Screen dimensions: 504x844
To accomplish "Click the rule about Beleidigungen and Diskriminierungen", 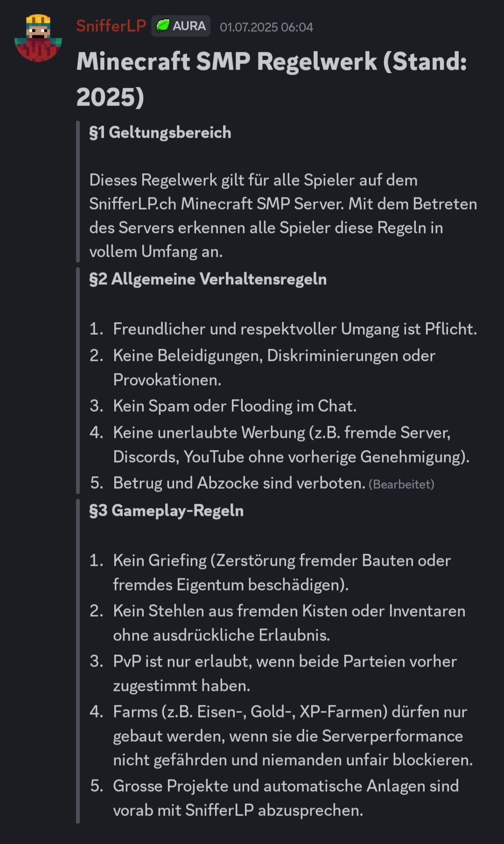I will [x=274, y=367].
